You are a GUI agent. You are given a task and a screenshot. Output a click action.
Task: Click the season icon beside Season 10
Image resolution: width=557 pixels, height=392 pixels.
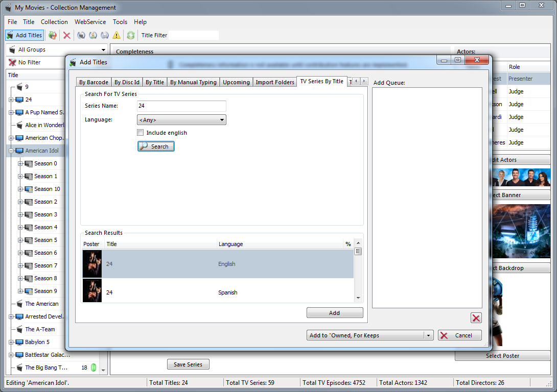[x=29, y=189]
